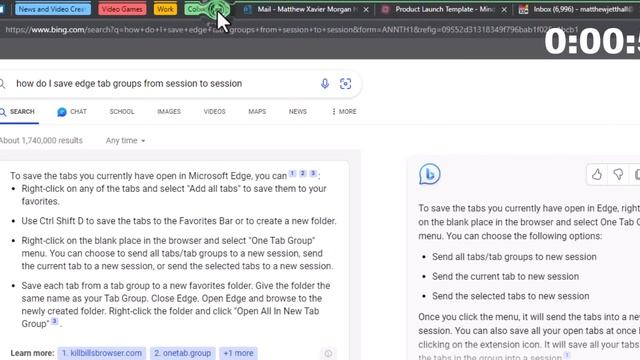Open the NEWS search tab

[x=298, y=111]
